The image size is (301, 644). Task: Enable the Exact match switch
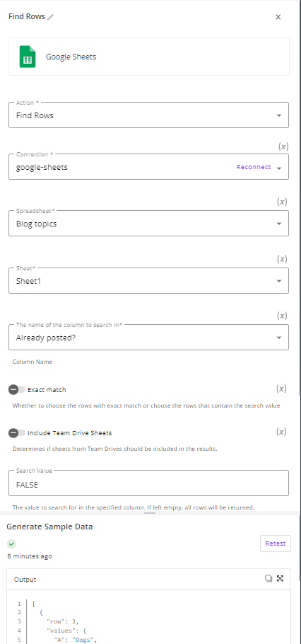coord(17,390)
